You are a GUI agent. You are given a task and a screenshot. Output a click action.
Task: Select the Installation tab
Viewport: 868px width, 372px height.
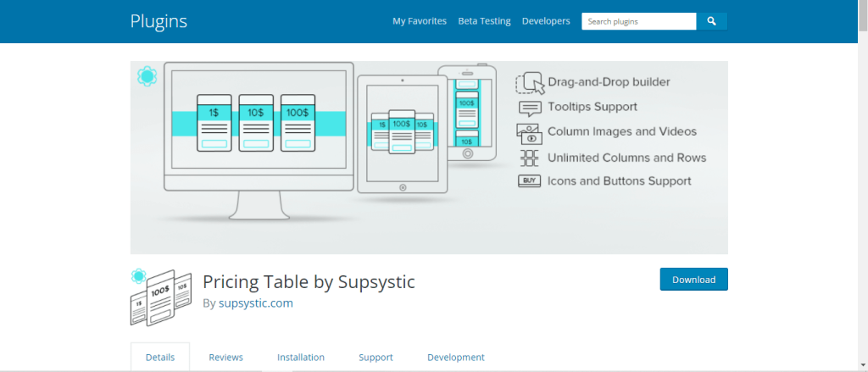click(301, 358)
